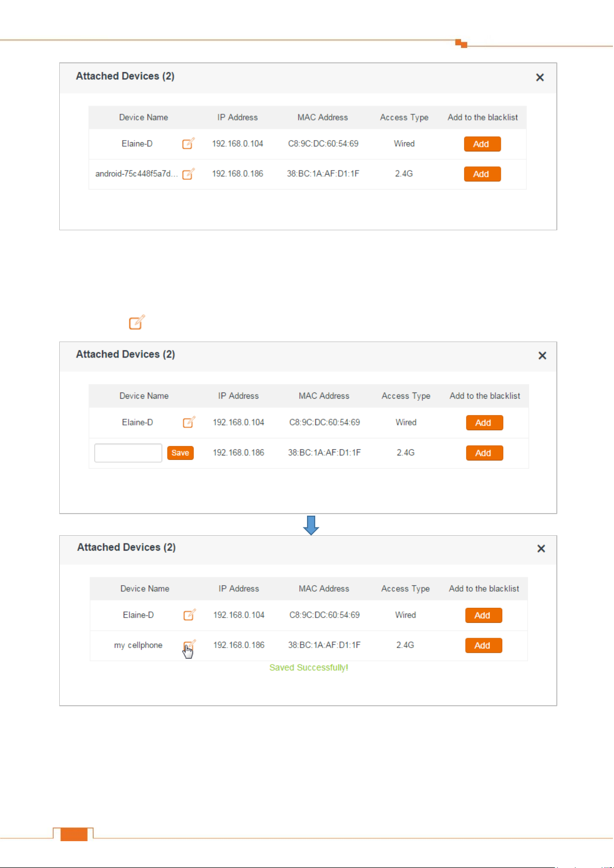Click edit icon beside android-75c448f5a7d device
Image resolution: width=614 pixels, height=868 pixels.
189,174
